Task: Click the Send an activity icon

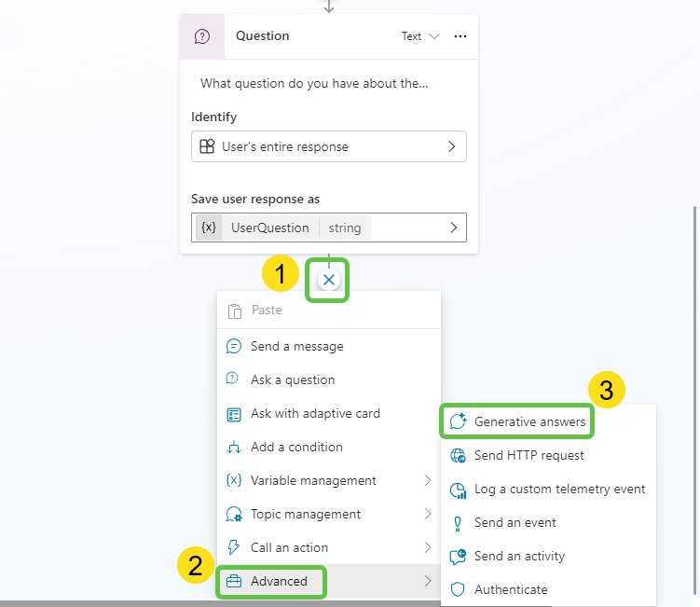Action: point(458,557)
